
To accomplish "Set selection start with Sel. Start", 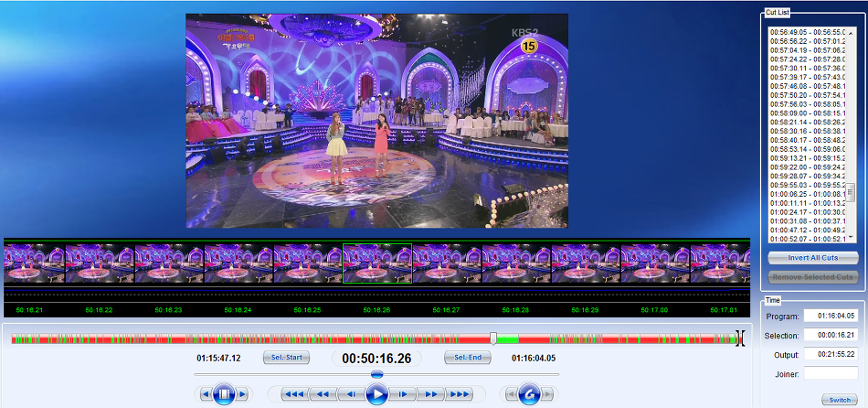I will [286, 358].
